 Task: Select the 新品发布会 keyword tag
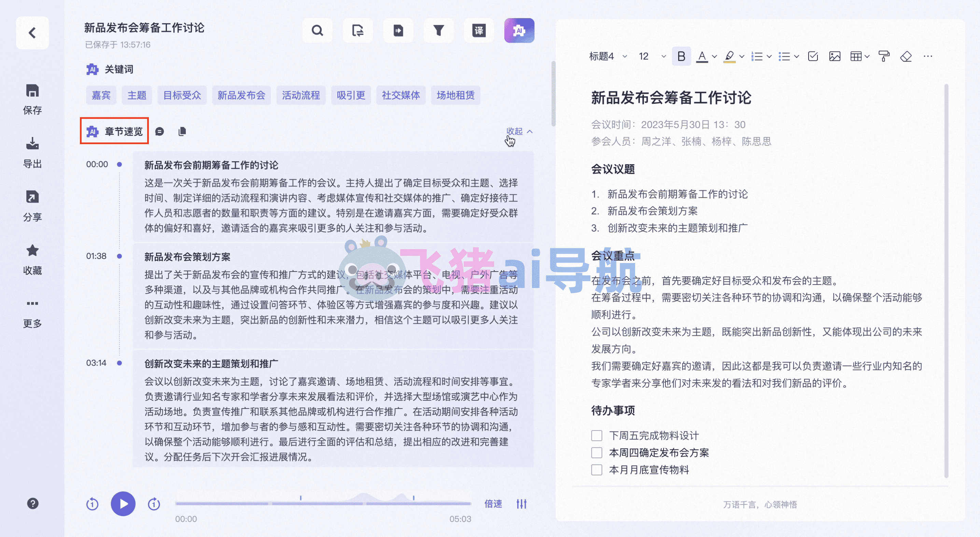(241, 95)
